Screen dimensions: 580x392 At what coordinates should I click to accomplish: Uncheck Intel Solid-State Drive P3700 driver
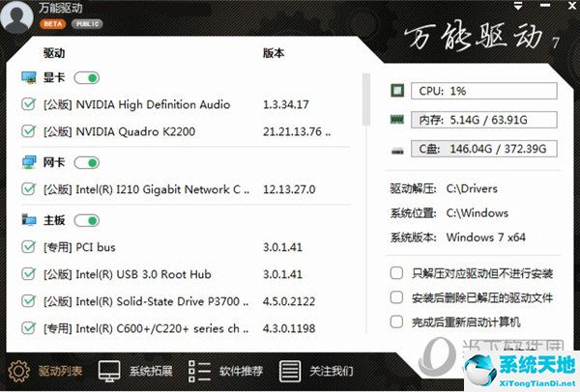(28, 301)
